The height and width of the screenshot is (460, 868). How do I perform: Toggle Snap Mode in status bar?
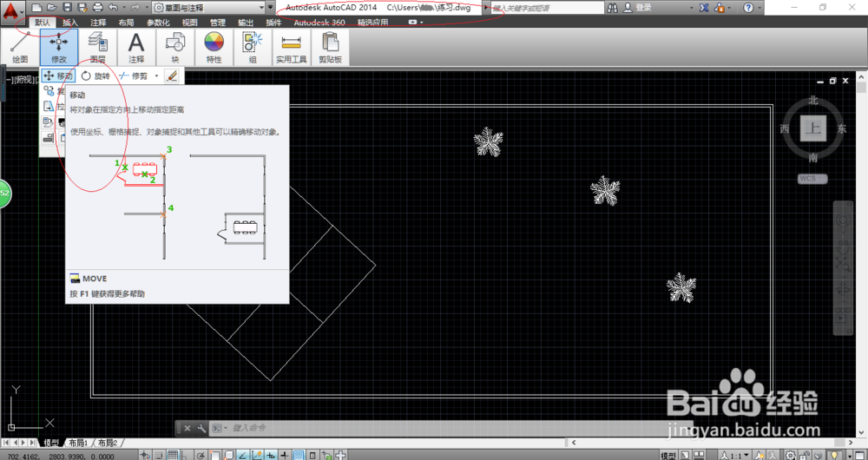coord(159,455)
